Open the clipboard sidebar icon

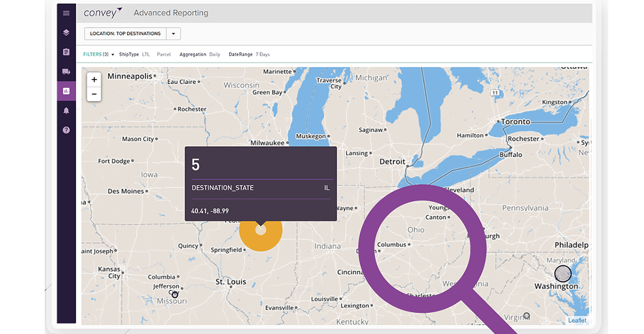click(66, 52)
